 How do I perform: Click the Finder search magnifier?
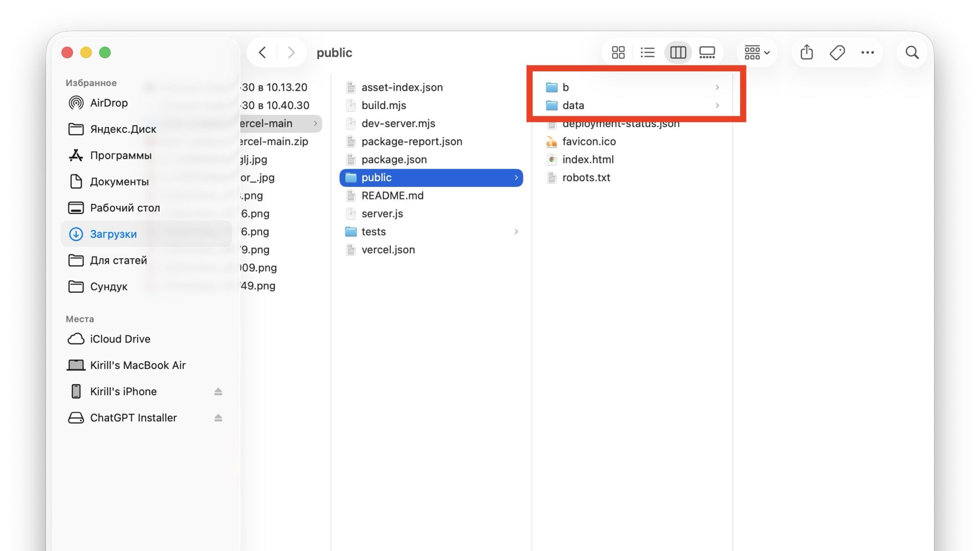tap(913, 52)
